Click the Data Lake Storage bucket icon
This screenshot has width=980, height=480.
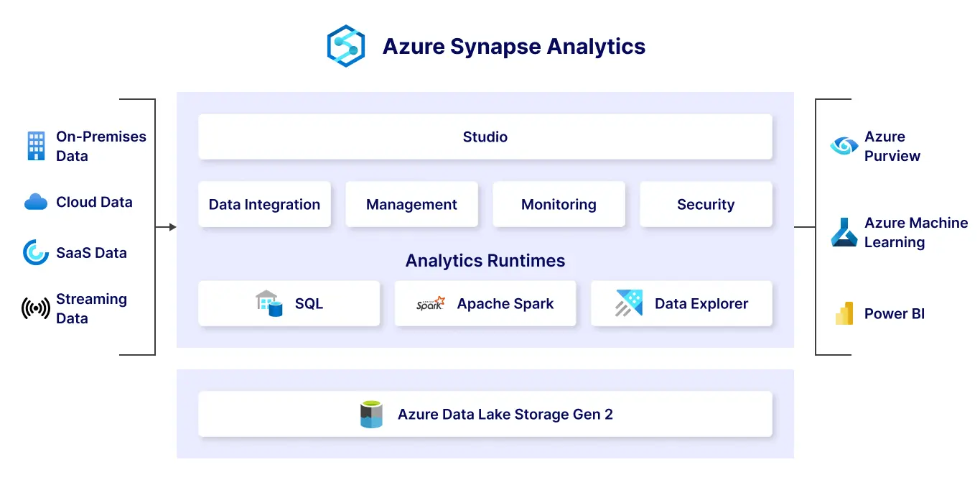pyautogui.click(x=371, y=414)
